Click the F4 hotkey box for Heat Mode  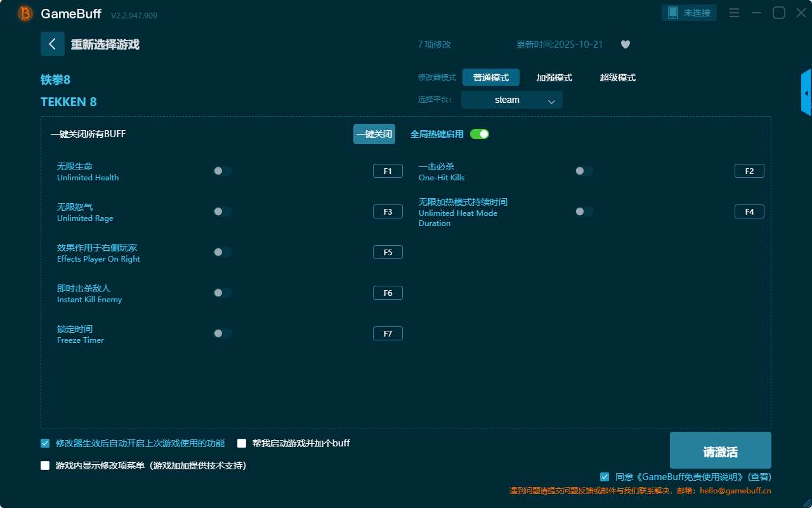749,211
